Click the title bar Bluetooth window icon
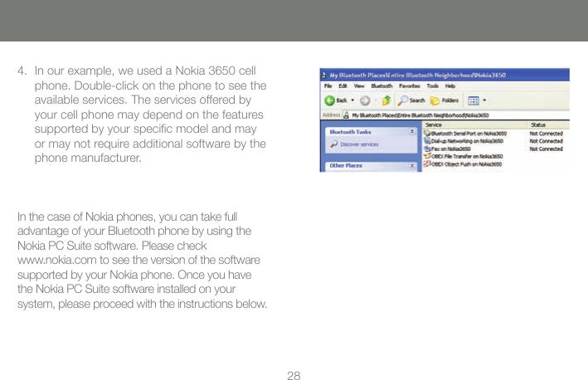The image size is (588, 380). click(x=323, y=75)
